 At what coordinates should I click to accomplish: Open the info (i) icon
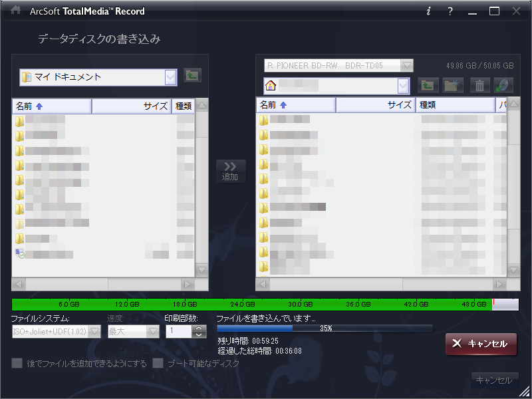point(428,11)
